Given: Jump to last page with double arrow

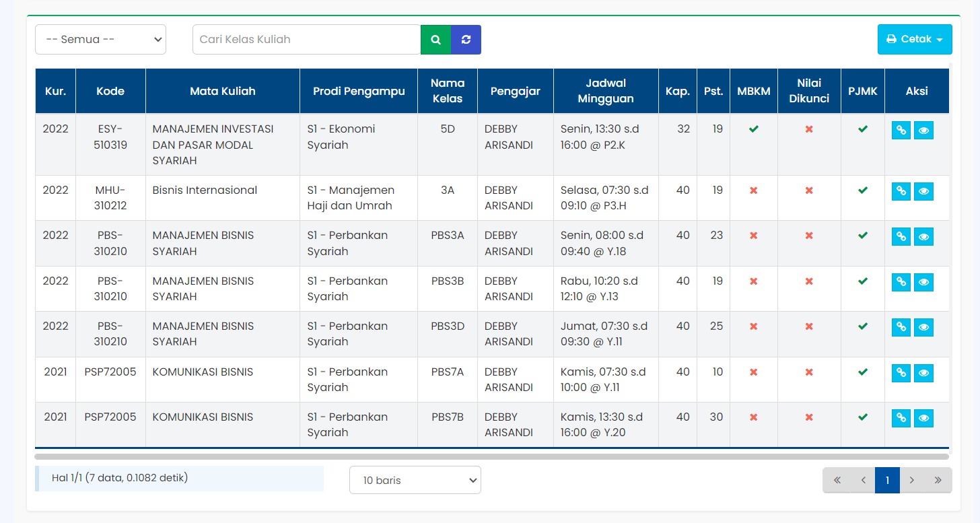Looking at the screenshot, I should pyautogui.click(x=938, y=481).
